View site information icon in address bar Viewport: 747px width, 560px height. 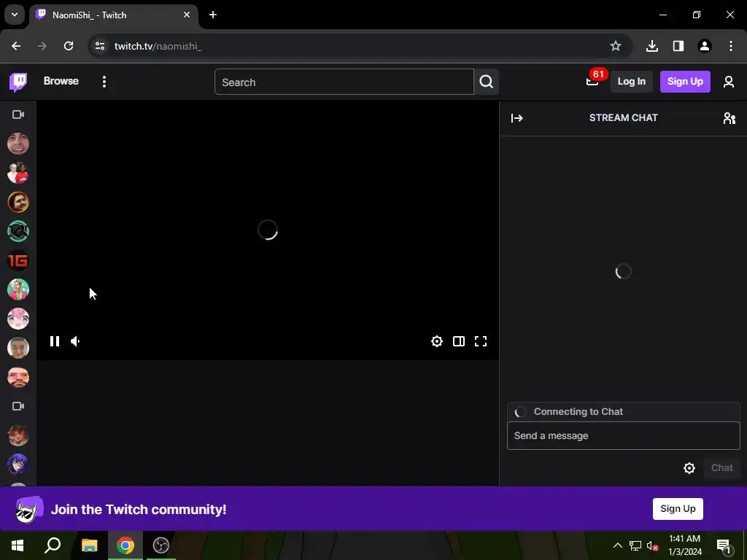(99, 46)
